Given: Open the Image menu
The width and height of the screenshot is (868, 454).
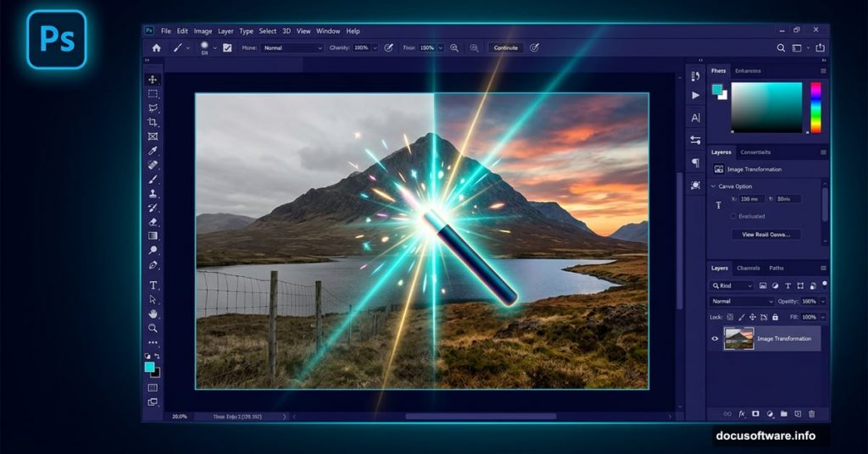Looking at the screenshot, I should [x=203, y=31].
